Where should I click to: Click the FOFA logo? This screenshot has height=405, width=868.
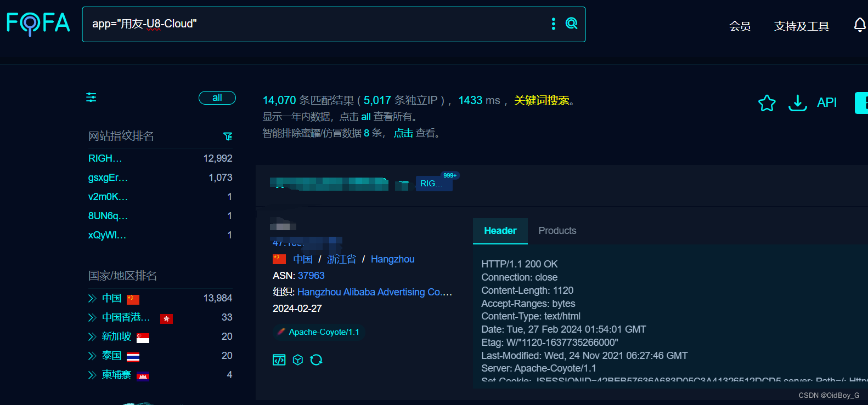(38, 24)
